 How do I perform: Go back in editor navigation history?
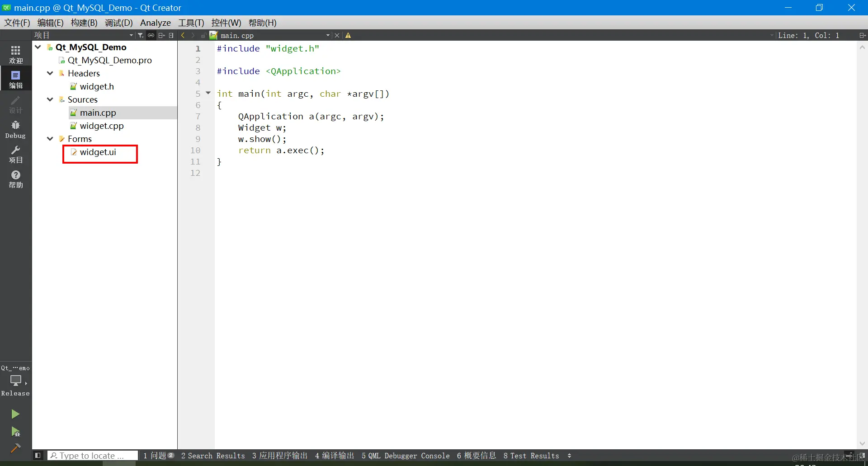pyautogui.click(x=183, y=35)
